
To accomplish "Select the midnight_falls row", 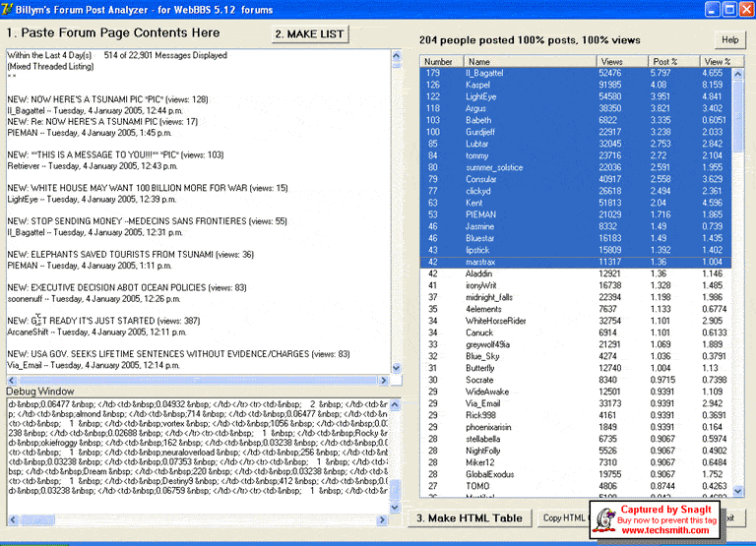I will click(x=576, y=297).
